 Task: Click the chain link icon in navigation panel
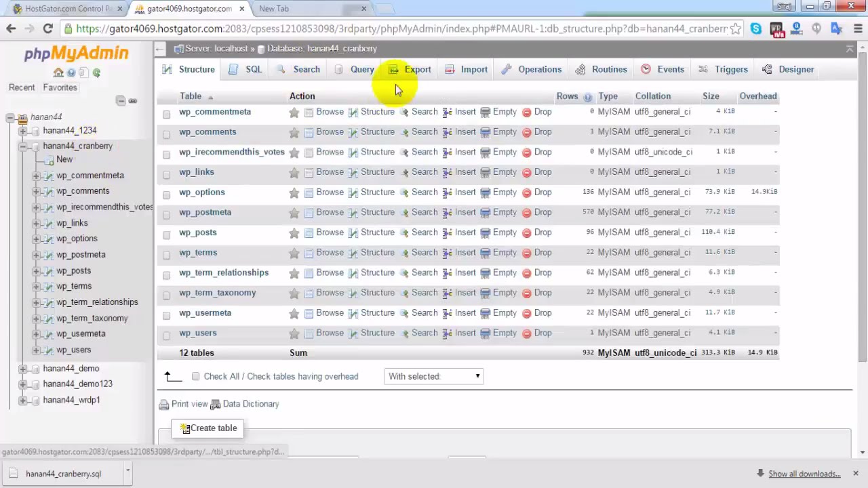133,101
